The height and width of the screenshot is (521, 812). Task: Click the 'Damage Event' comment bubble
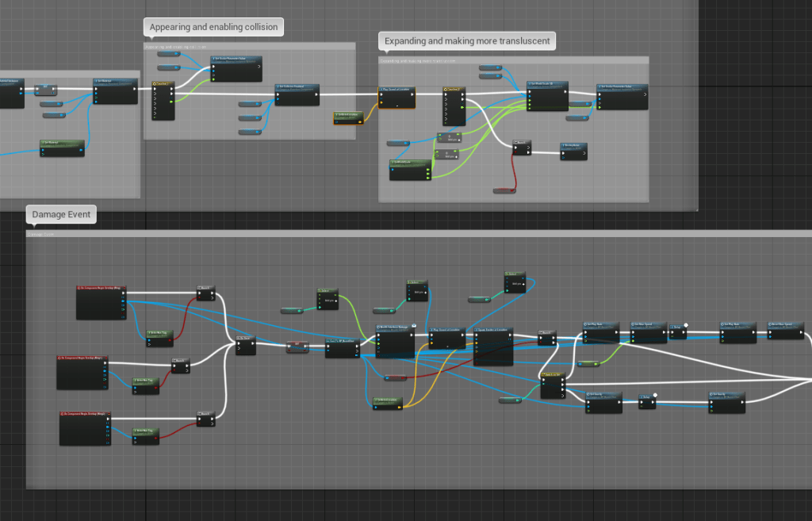(x=61, y=214)
